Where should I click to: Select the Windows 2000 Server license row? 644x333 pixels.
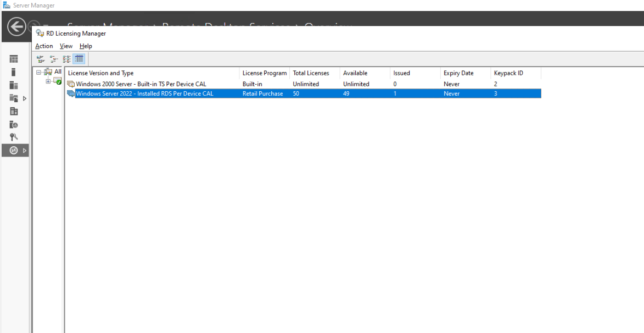pos(137,84)
